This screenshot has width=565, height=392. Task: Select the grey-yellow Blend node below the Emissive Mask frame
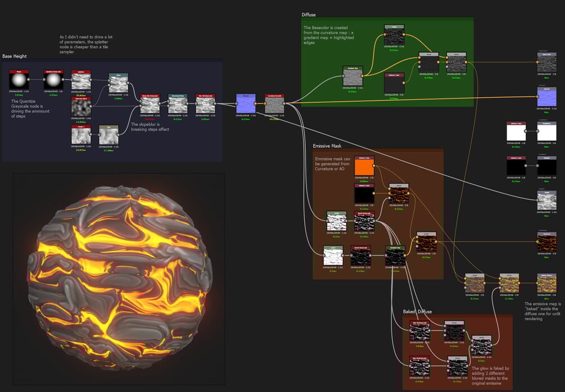click(474, 283)
